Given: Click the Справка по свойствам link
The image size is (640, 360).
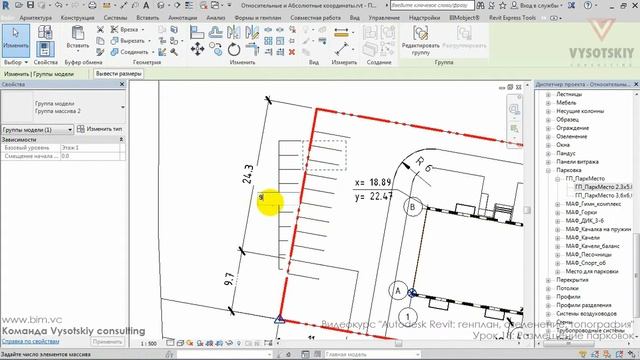Looking at the screenshot, I should (x=31, y=341).
